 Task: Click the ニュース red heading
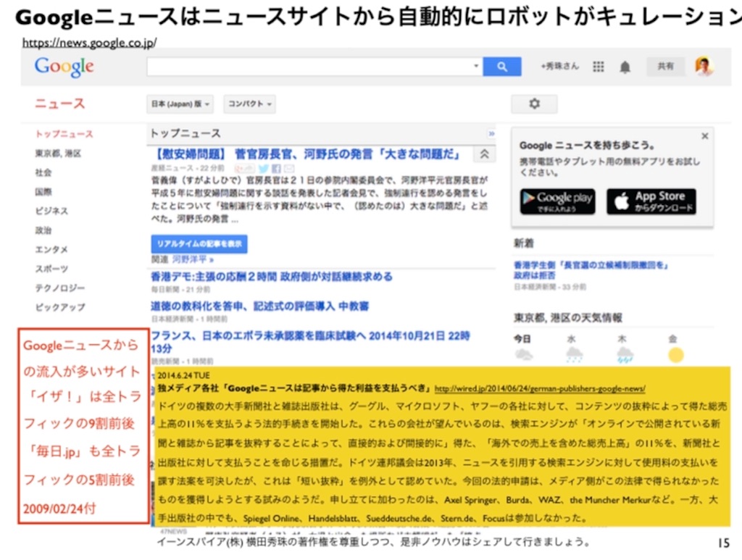(59, 104)
